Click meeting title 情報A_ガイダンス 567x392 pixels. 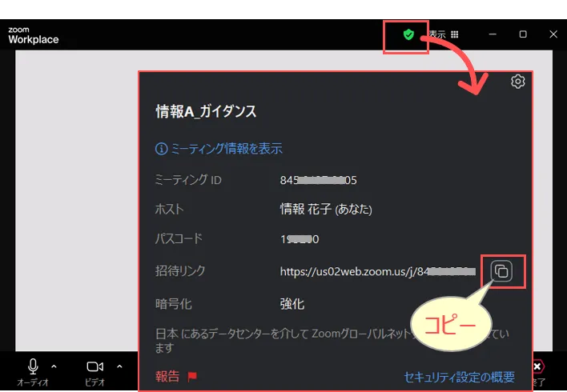coord(206,111)
